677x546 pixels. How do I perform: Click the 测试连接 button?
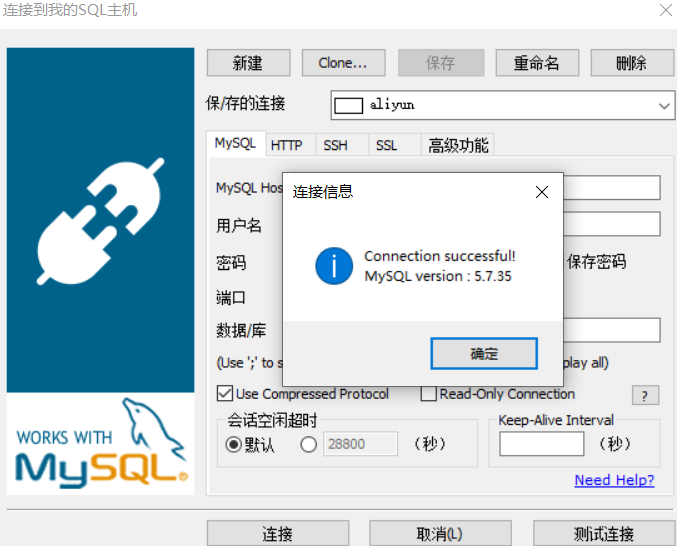pyautogui.click(x=604, y=533)
